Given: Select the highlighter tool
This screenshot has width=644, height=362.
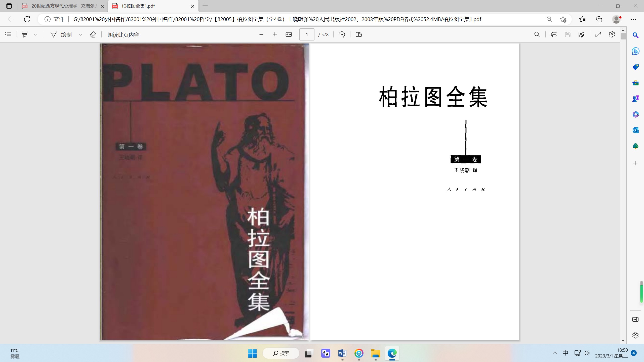Looking at the screenshot, I should point(24,34).
